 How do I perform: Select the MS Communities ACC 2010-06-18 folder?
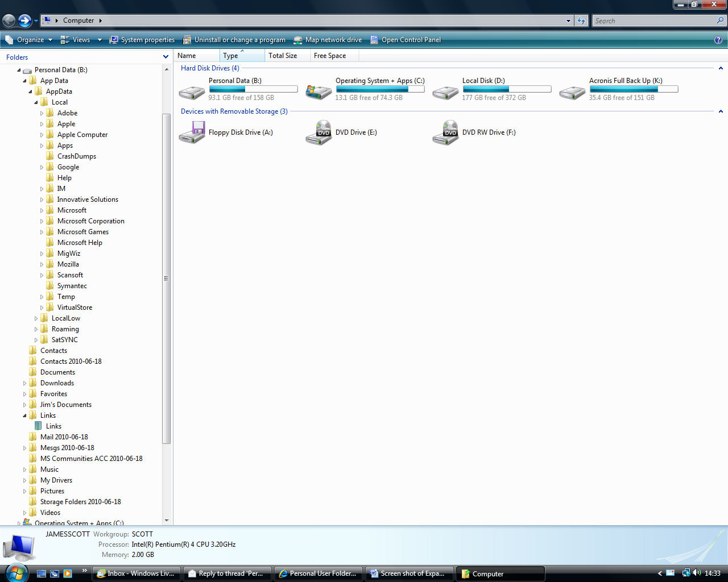tap(92, 459)
